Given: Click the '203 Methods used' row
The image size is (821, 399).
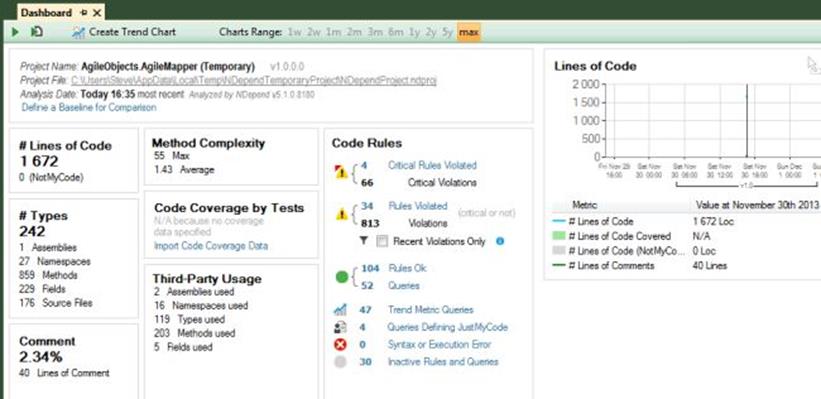Looking at the screenshot, I should [195, 333].
